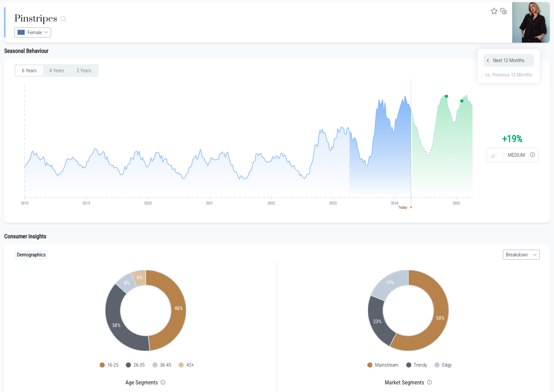Click the star favorite icon
The height and width of the screenshot is (392, 554).
coord(494,11)
